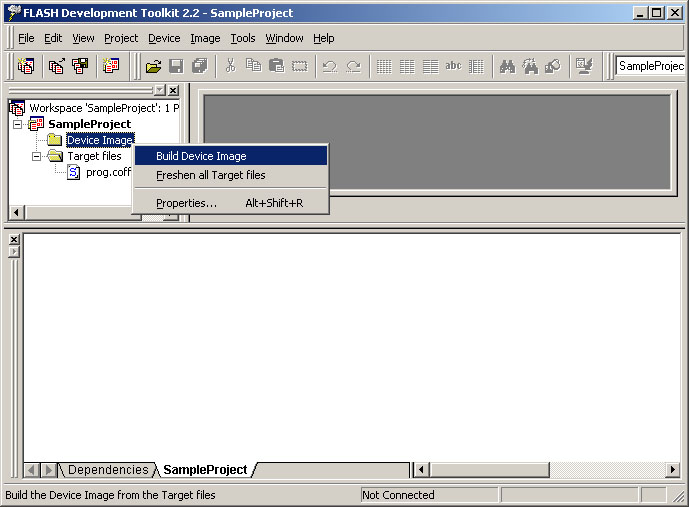Click the Find Next binoculars icon
The width and height of the screenshot is (689, 507).
(x=530, y=66)
